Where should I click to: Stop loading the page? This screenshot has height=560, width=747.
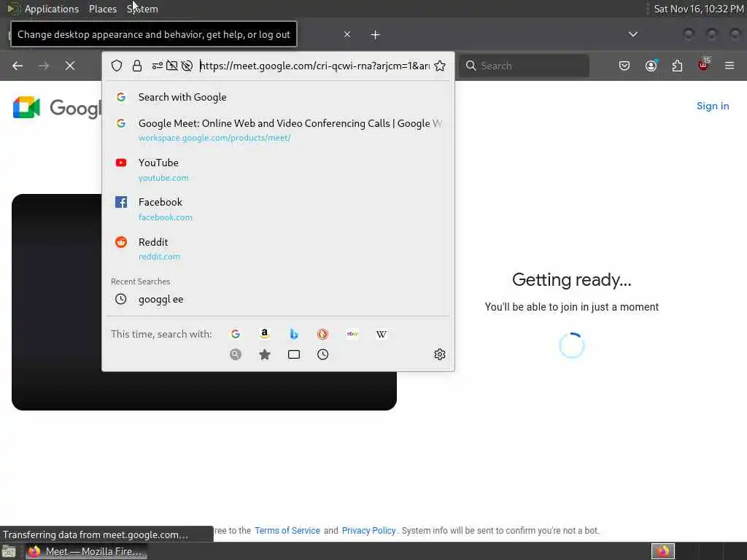[70, 66]
